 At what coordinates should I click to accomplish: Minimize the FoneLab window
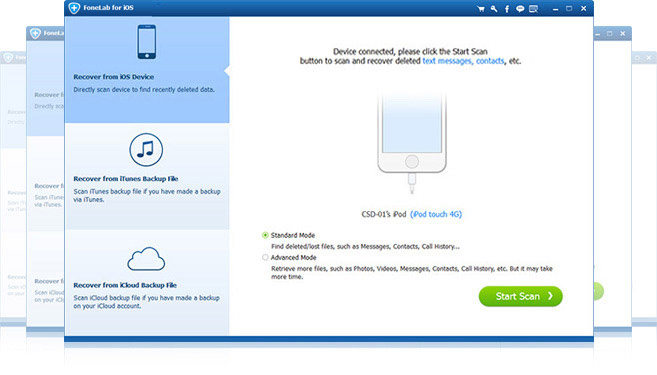click(x=555, y=9)
